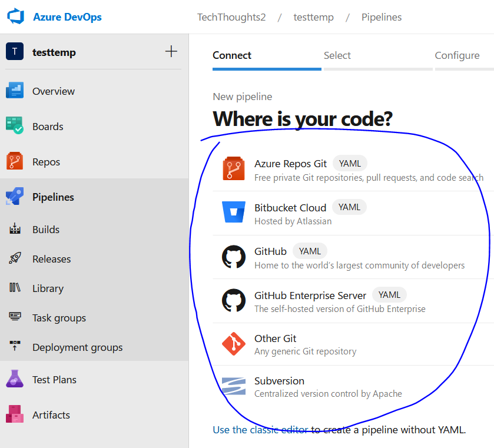This screenshot has width=494, height=448.
Task: Open the testtemp breadcrumb link
Action: [313, 17]
